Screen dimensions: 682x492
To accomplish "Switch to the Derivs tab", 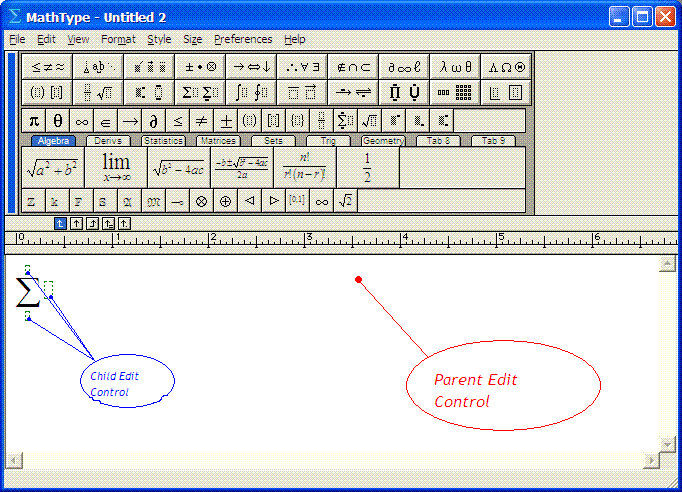I will 108,141.
